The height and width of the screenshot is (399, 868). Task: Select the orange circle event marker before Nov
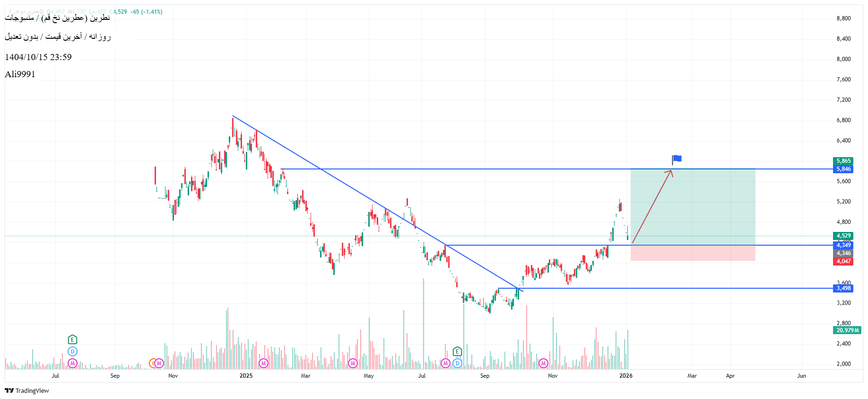coord(152,363)
